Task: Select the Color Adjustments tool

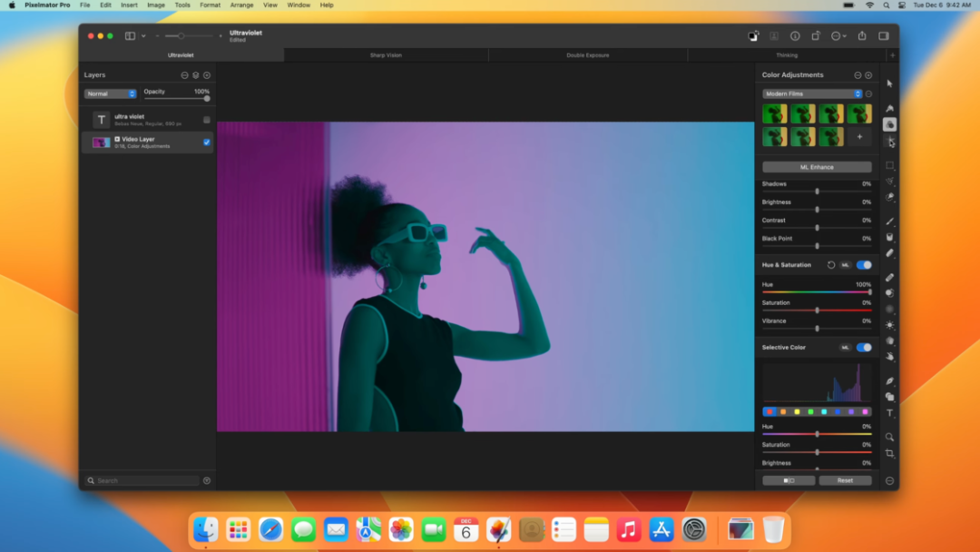Action: tap(889, 124)
